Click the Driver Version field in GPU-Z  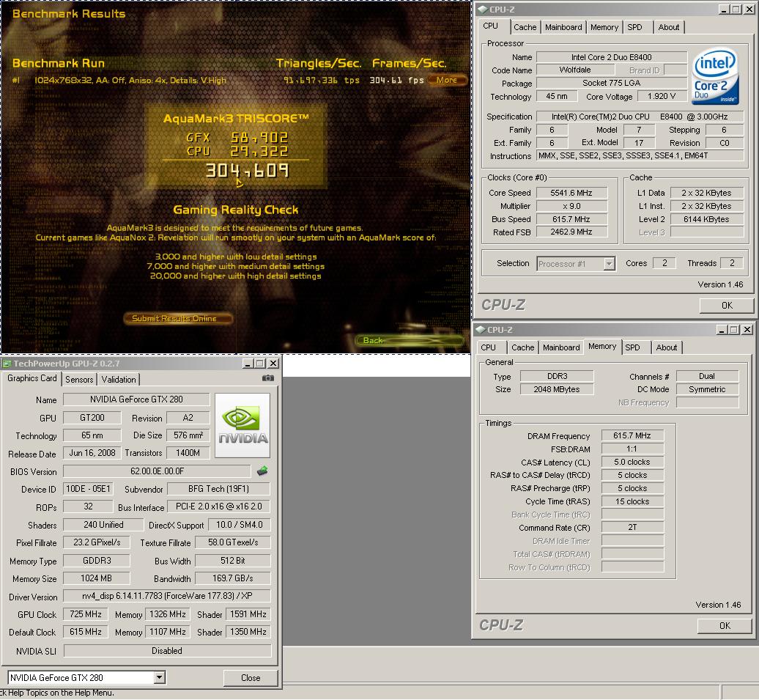pyautogui.click(x=167, y=596)
